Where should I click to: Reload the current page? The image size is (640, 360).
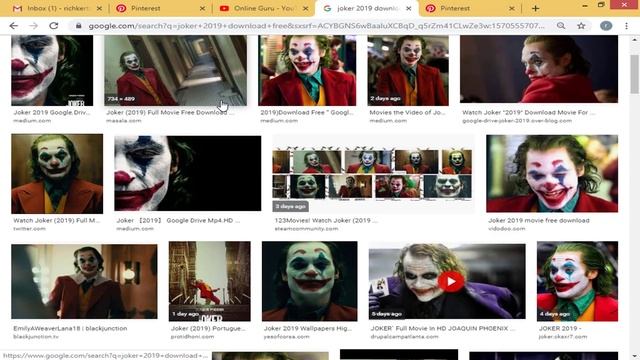click(53, 26)
